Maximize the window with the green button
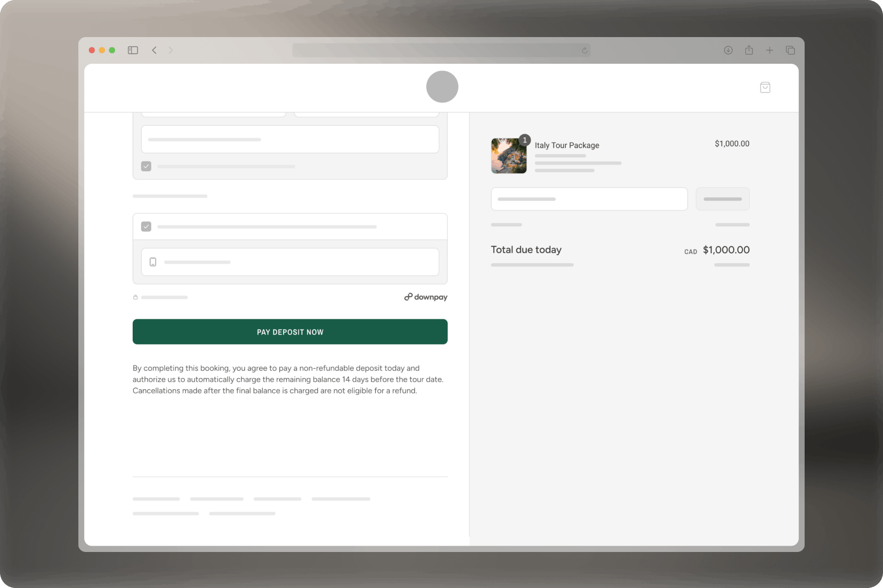The height and width of the screenshot is (588, 883). coord(112,50)
